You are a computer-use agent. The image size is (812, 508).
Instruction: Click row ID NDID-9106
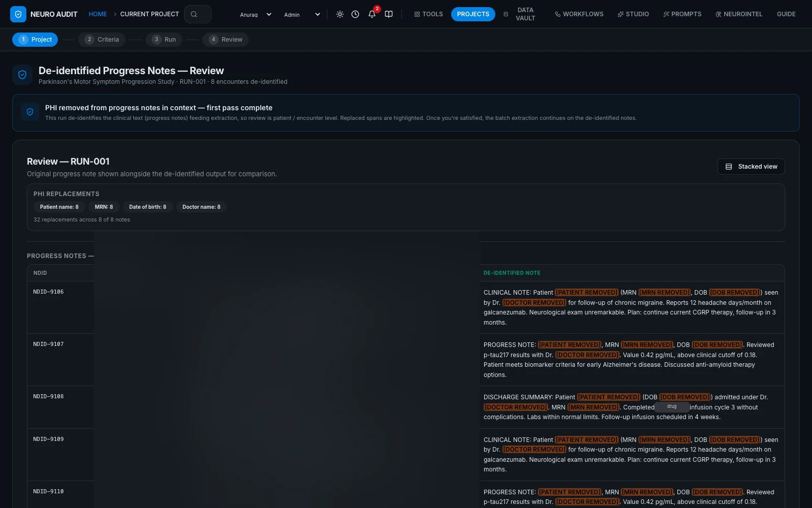tap(49, 292)
